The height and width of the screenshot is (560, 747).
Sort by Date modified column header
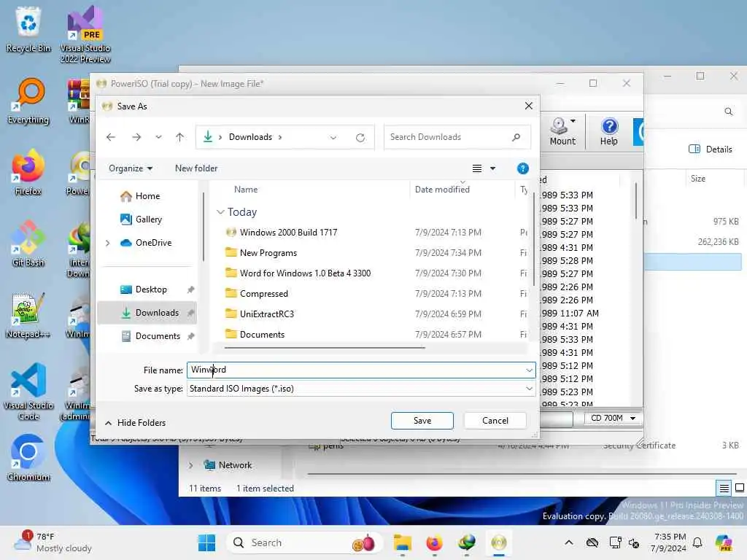[442, 190]
